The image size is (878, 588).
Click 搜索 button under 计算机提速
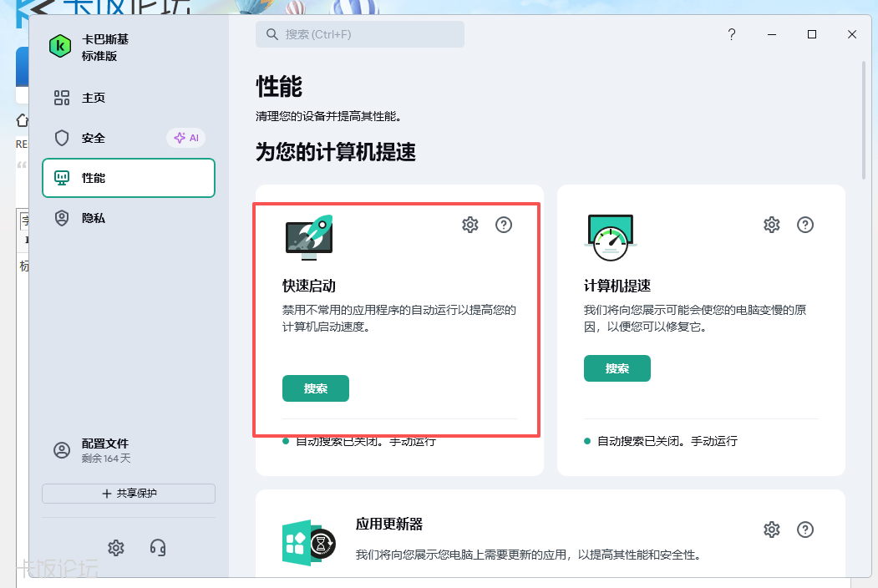click(x=617, y=368)
